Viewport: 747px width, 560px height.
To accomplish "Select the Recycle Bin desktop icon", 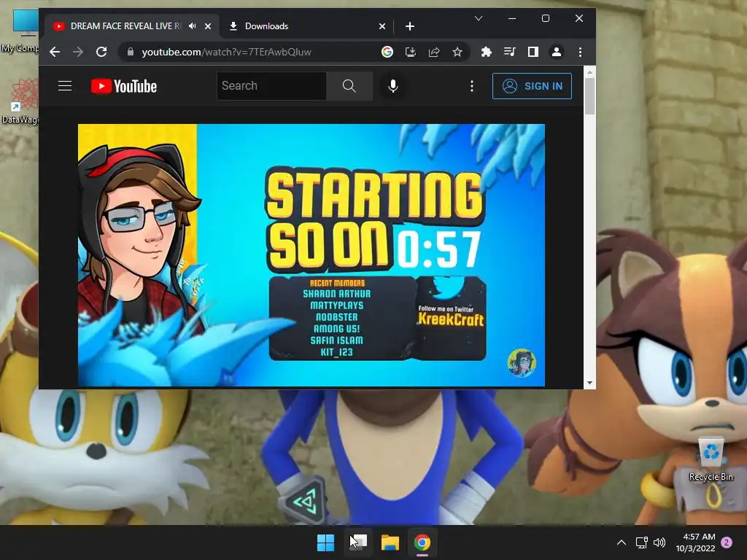I will (x=711, y=459).
